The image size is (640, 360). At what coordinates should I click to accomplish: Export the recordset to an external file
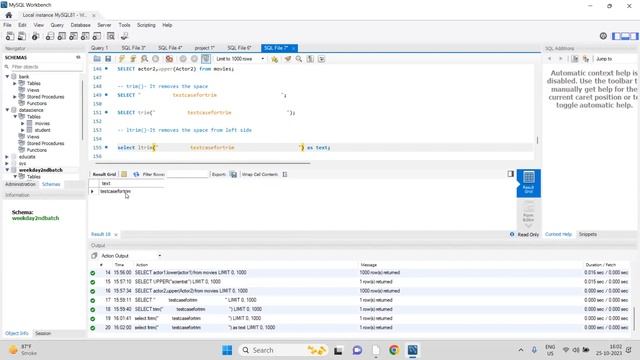coord(233,174)
